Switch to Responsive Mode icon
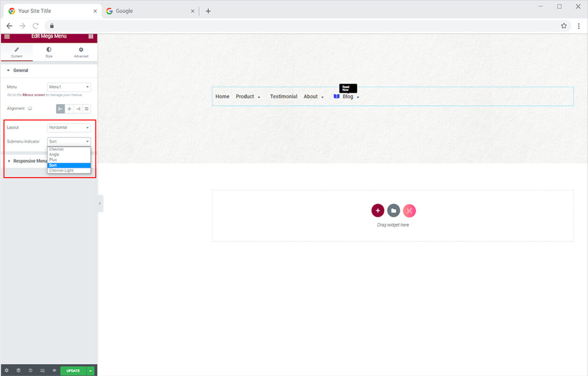Image resolution: width=588 pixels, height=376 pixels. 43,370
